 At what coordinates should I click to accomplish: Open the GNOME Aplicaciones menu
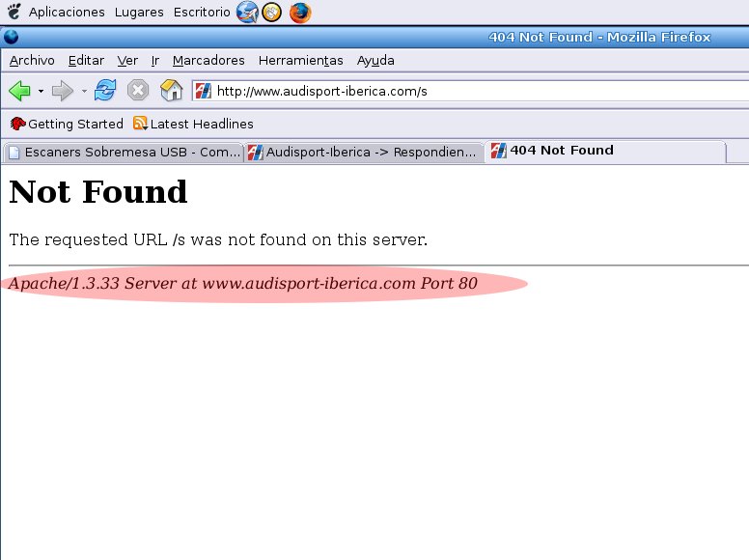coord(67,12)
